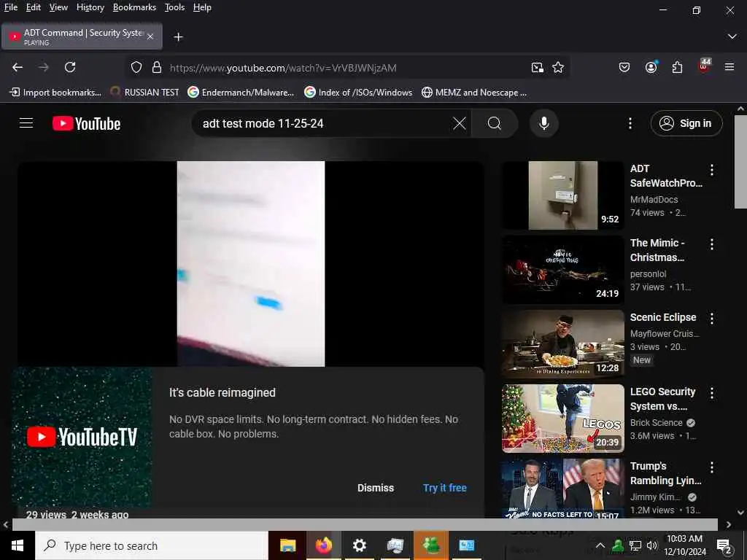Click the horizontal scrollbar at page bottom
The height and width of the screenshot is (560, 747).
tap(365, 524)
